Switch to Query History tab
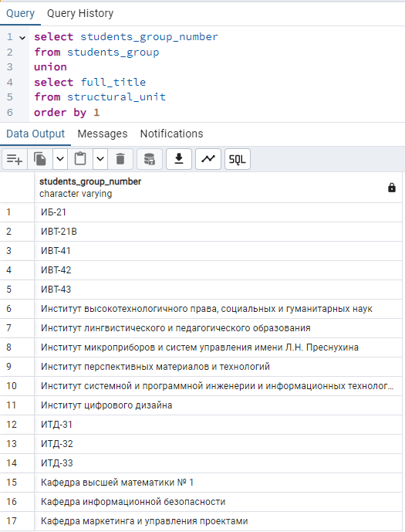 [80, 13]
